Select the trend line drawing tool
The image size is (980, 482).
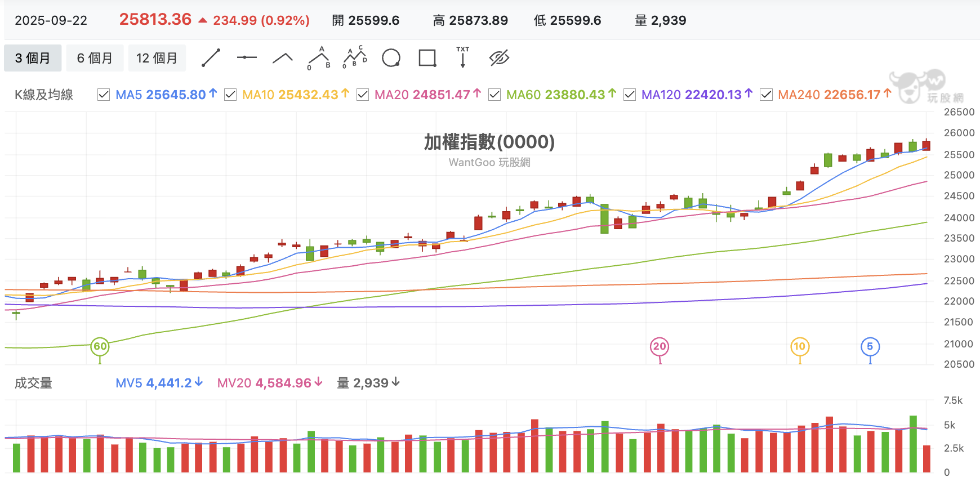(x=211, y=58)
